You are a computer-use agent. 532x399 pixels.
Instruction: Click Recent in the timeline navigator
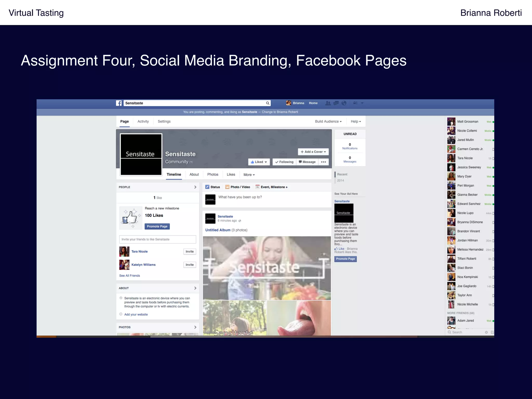[x=342, y=174]
